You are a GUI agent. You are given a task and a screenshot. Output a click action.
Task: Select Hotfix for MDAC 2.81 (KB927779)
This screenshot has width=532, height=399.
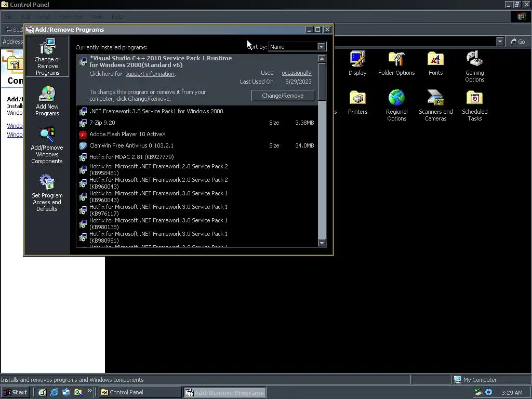pos(197,157)
